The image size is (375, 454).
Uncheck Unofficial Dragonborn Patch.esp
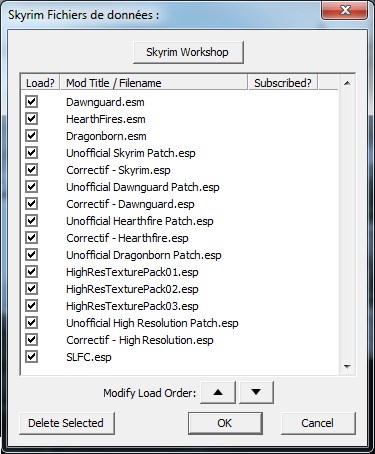31,255
